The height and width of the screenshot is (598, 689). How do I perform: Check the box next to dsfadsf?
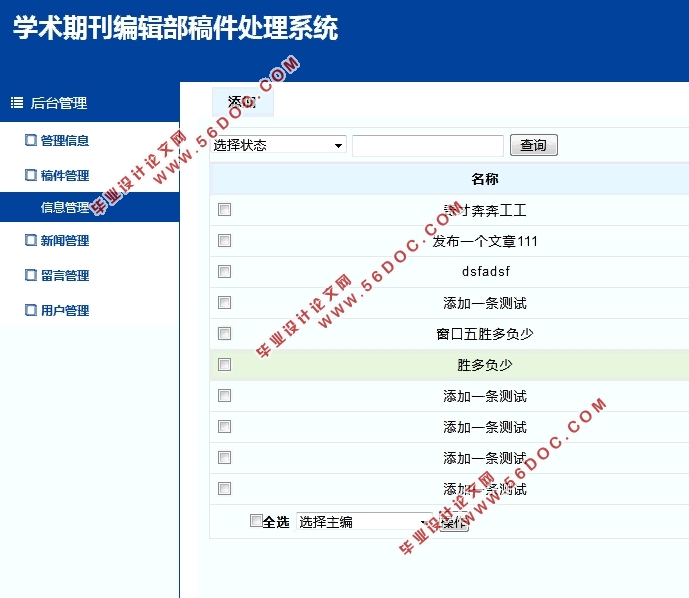tap(224, 272)
